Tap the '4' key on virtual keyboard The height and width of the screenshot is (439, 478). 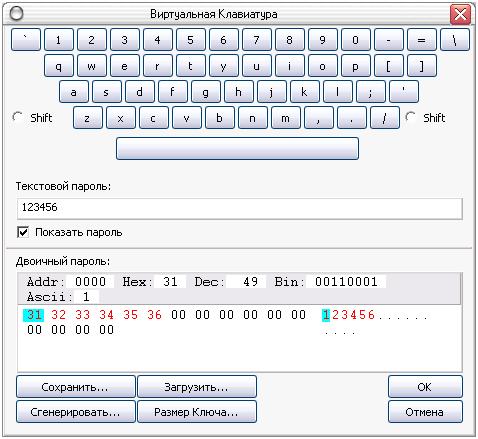click(x=158, y=40)
